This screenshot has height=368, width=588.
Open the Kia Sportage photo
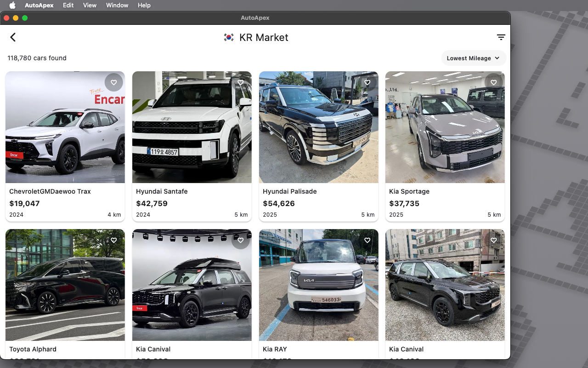(x=445, y=127)
